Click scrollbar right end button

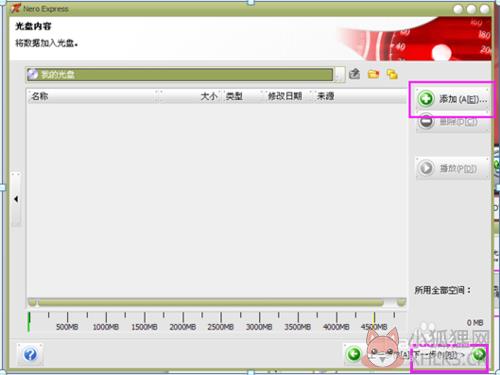(401, 302)
